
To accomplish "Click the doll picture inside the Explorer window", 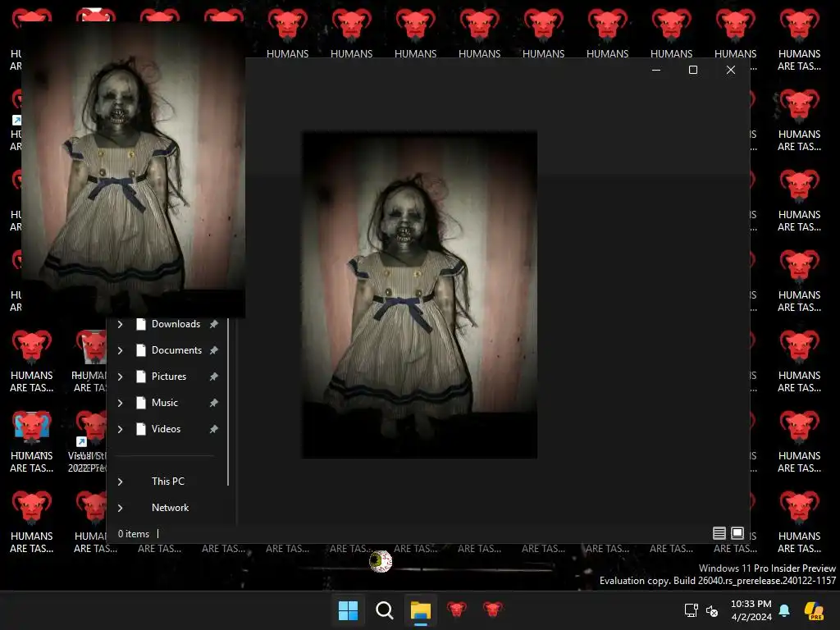I will [419, 294].
